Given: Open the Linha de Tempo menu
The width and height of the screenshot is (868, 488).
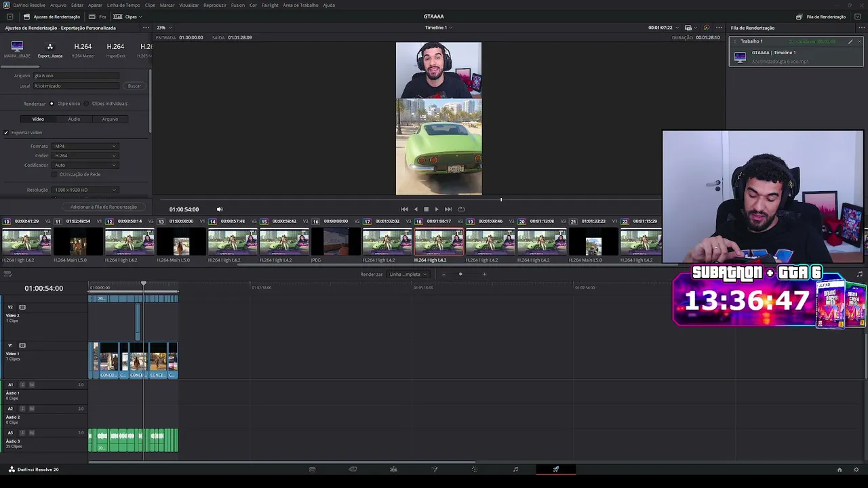Looking at the screenshot, I should point(123,5).
